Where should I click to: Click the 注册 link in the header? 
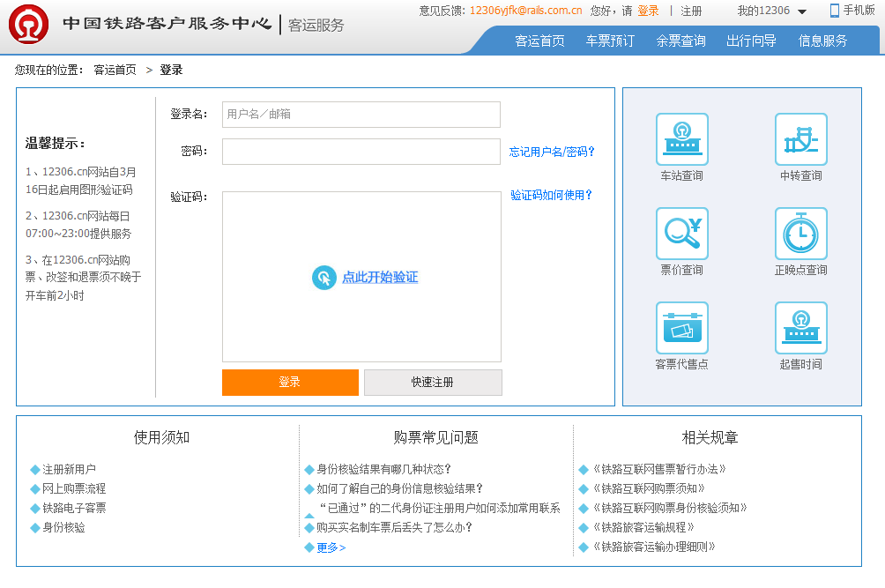[x=691, y=11]
